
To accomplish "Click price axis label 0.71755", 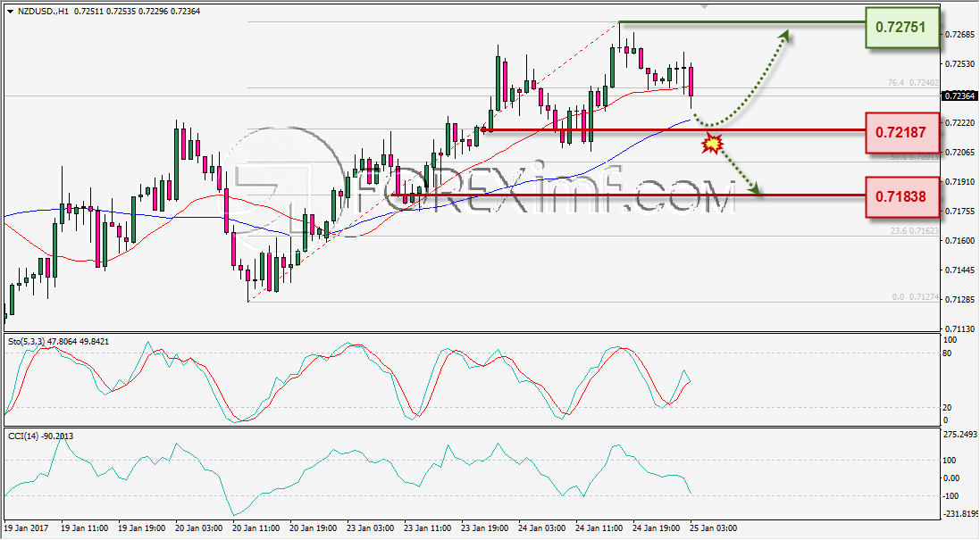I will coord(960,212).
